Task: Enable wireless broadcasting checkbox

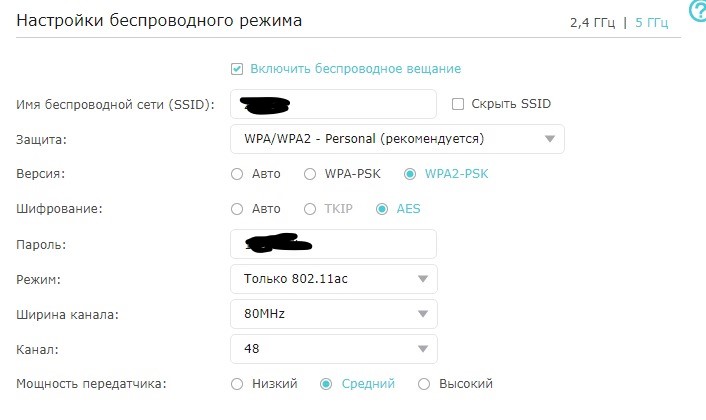Action: click(x=237, y=69)
